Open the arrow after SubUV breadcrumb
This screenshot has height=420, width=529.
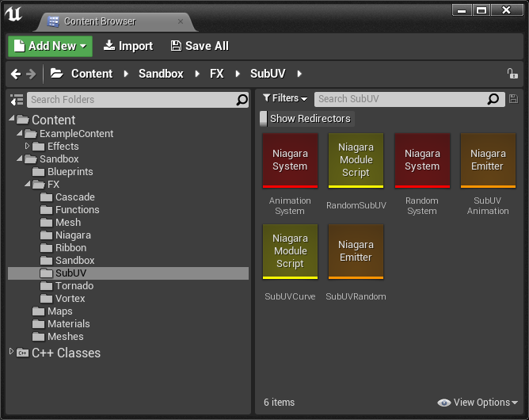click(299, 74)
